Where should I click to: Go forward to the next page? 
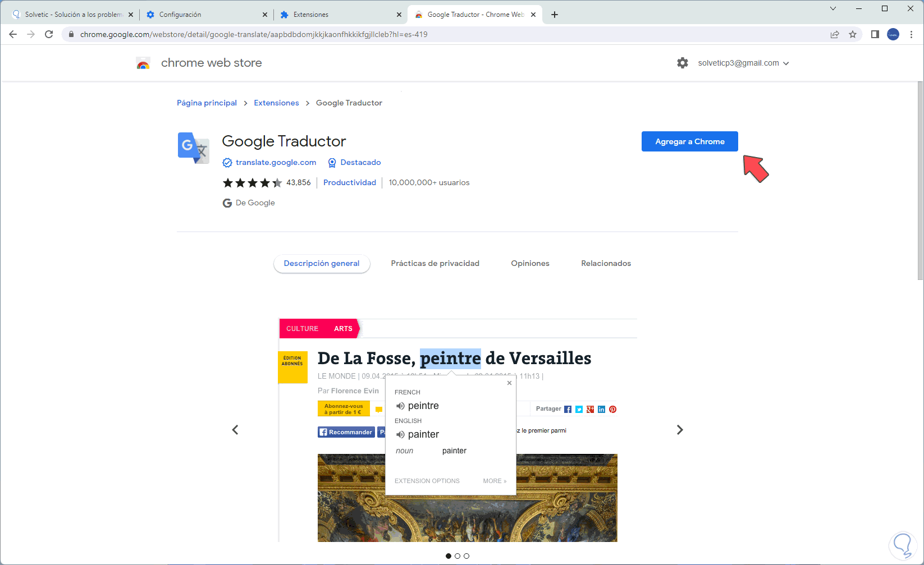[31, 34]
